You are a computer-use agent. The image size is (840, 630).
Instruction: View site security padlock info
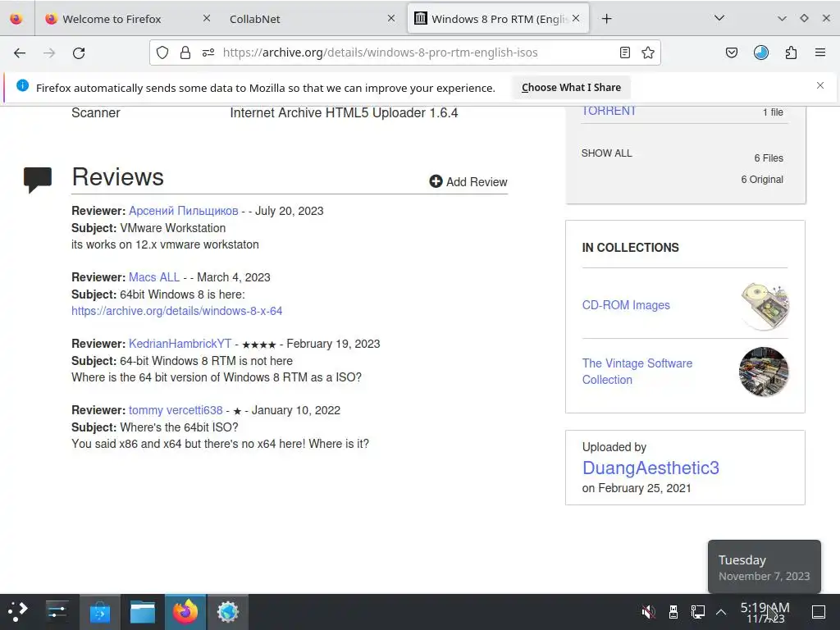pos(185,52)
